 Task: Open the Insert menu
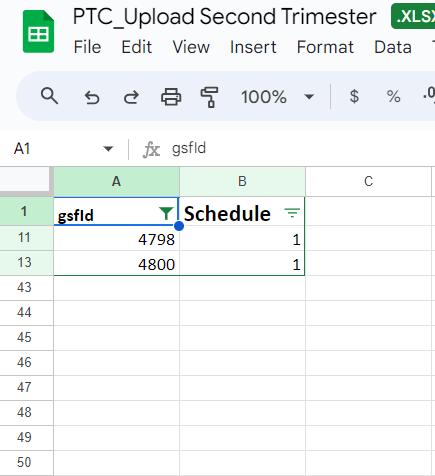tap(253, 47)
